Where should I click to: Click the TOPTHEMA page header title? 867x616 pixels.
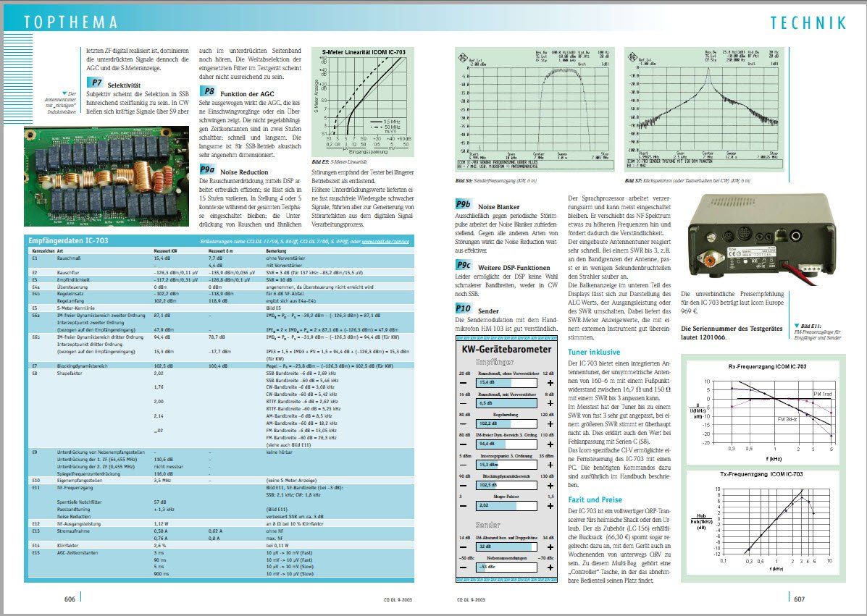pos(71,22)
